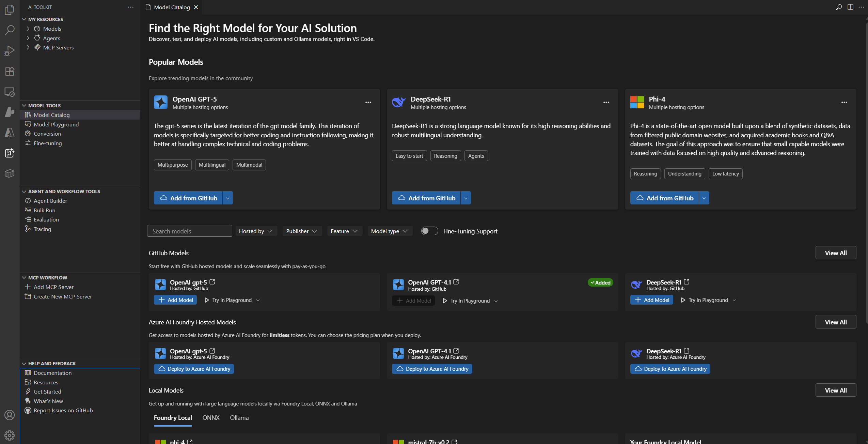Switch to the ONNX tab under Local Models
The width and height of the screenshot is (868, 444).
click(x=210, y=417)
